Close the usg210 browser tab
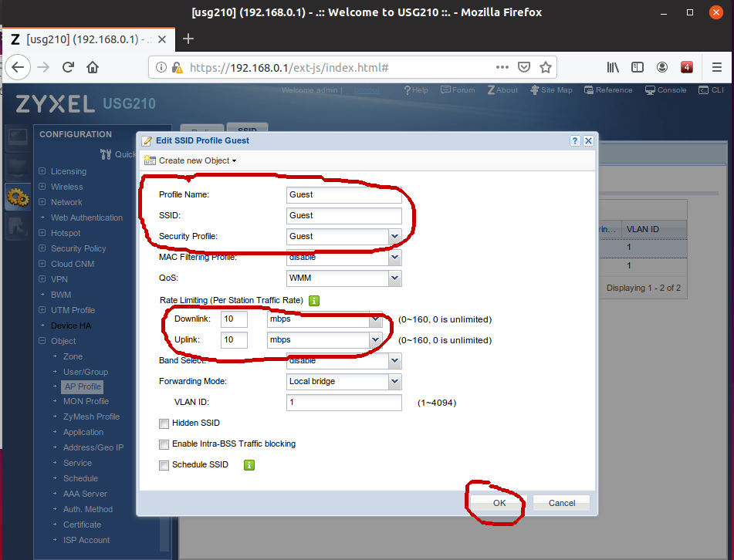 click(x=162, y=39)
